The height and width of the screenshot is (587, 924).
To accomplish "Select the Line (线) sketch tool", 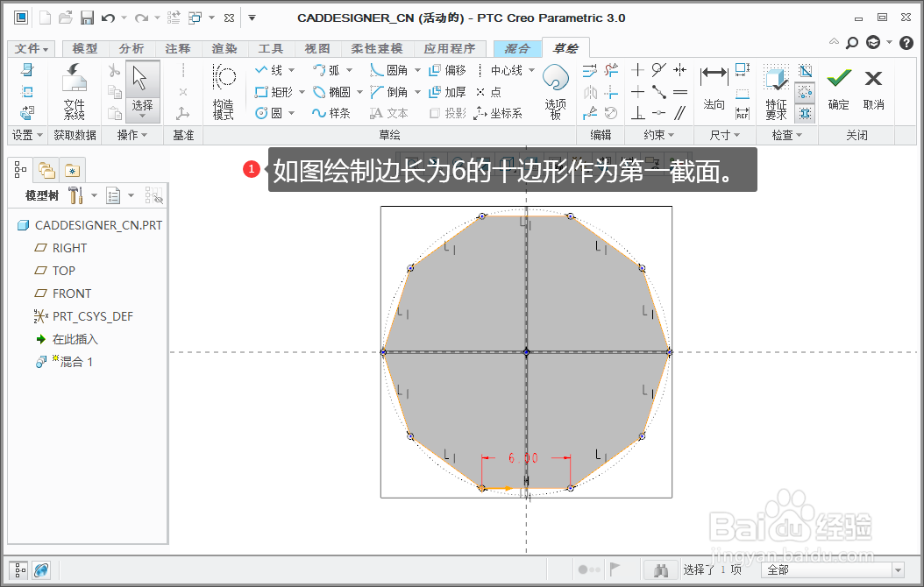I will 269,70.
